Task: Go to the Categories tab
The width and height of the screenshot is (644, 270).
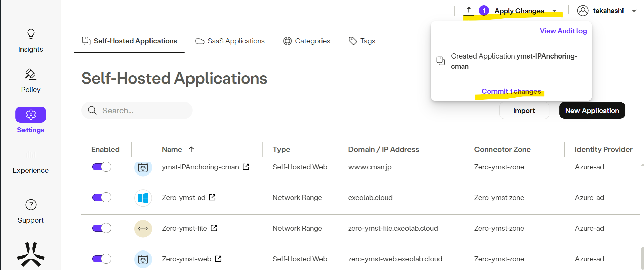Action: [x=306, y=41]
